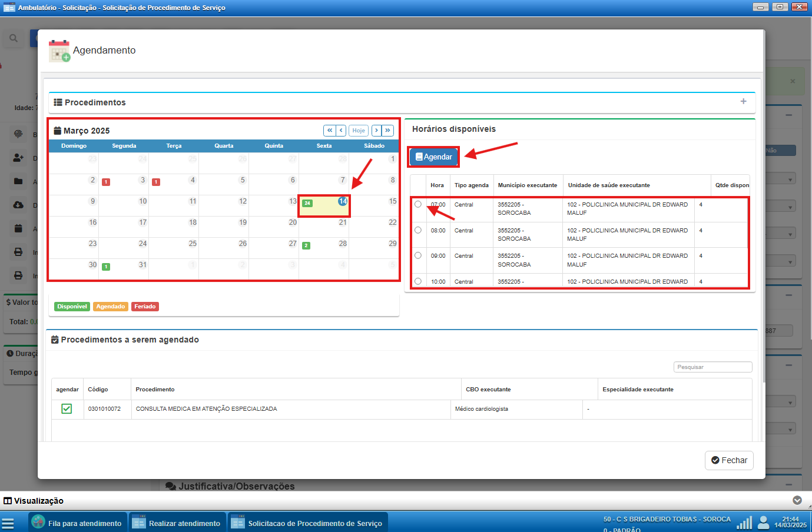Click the Hoje calendar button
The width and height of the screenshot is (812, 532).
359,131
